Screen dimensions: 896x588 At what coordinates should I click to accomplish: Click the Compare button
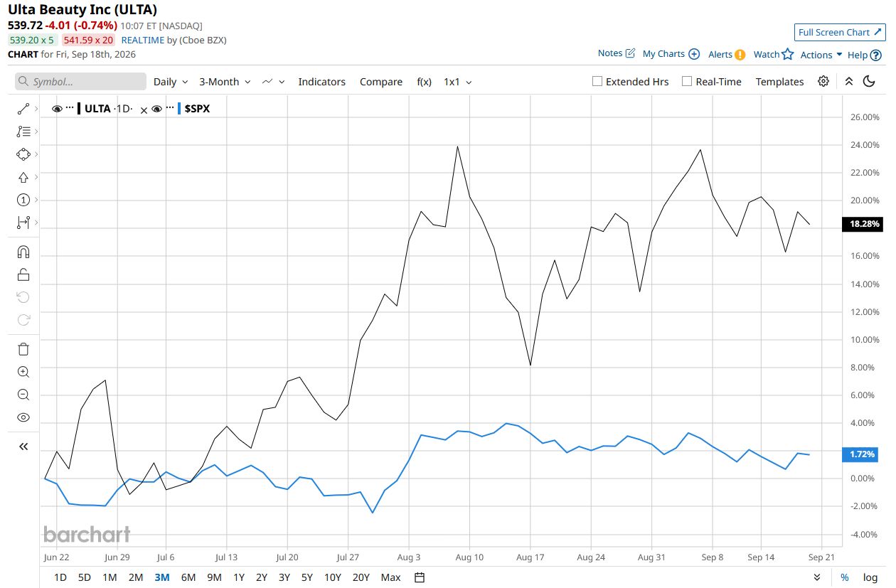(381, 82)
